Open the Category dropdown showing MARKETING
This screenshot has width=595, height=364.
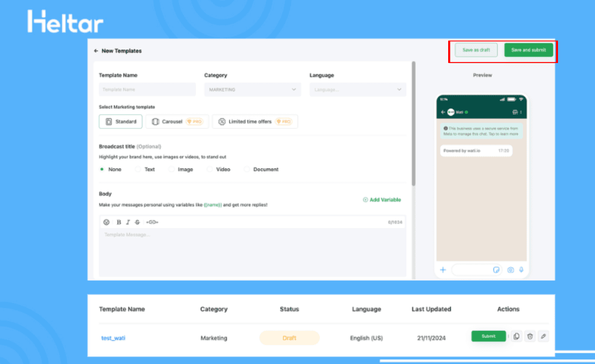(x=252, y=89)
